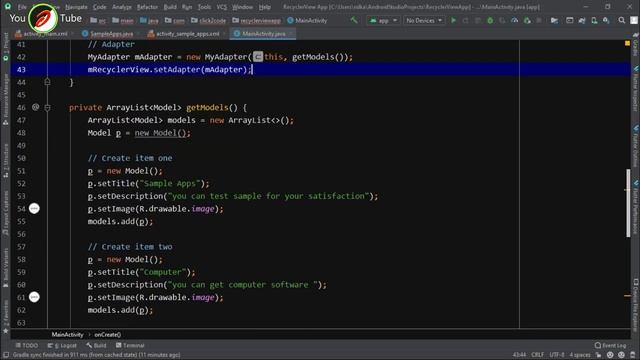Click the editor vertical scrollbar thumb
640x360 pixels.
tap(628, 203)
